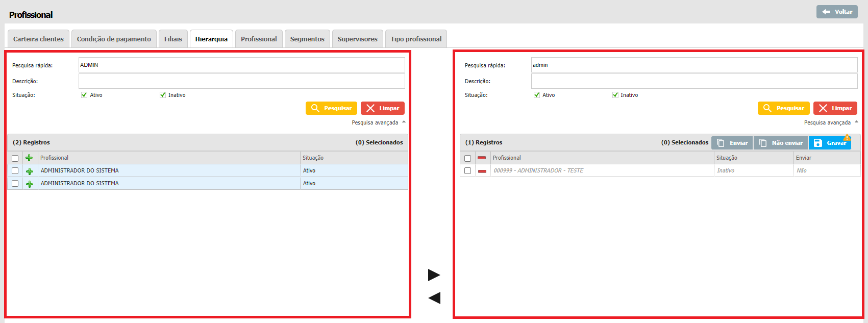Screen dimensions: 868x323
Task: Switch to Condição de pagamento tab
Action: (x=114, y=39)
